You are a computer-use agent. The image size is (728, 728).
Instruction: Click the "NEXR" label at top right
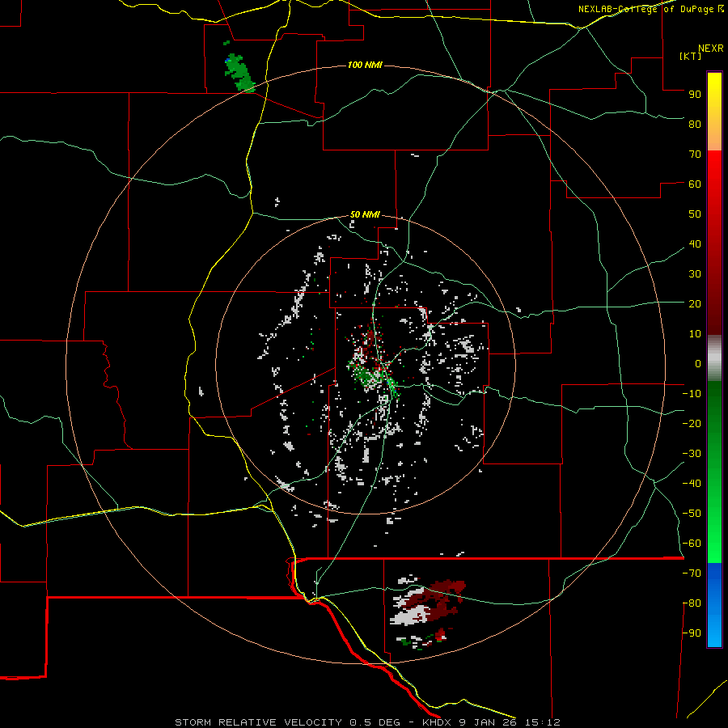[711, 49]
